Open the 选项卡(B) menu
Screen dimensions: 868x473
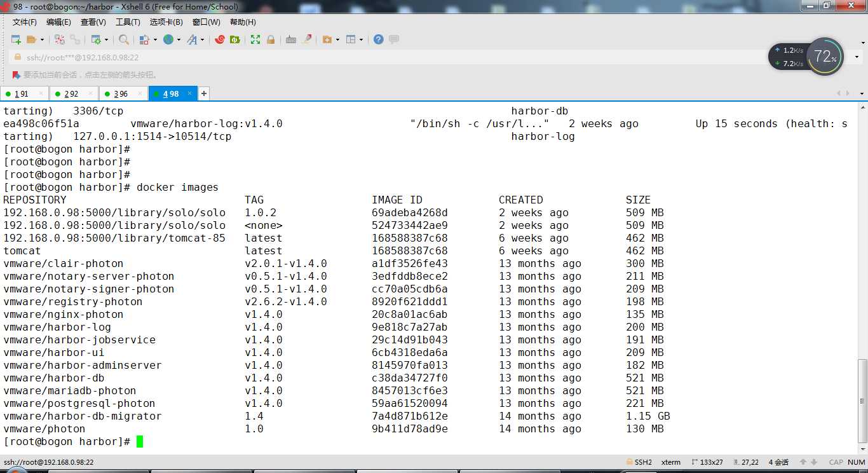[166, 22]
